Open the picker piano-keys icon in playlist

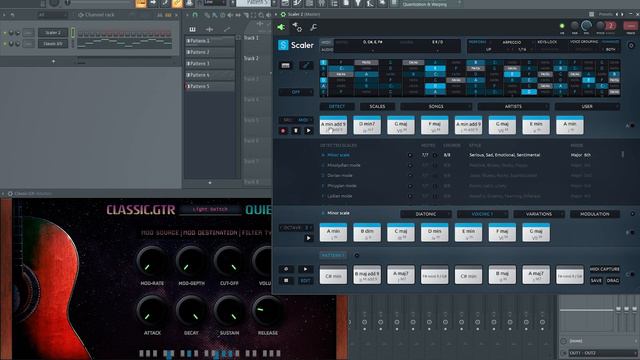[192, 29]
